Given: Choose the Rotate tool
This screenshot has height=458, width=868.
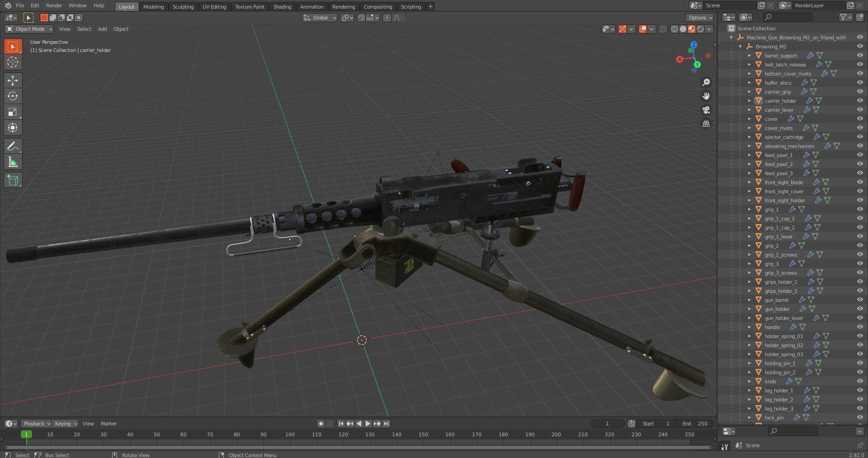Looking at the screenshot, I should click(x=13, y=96).
